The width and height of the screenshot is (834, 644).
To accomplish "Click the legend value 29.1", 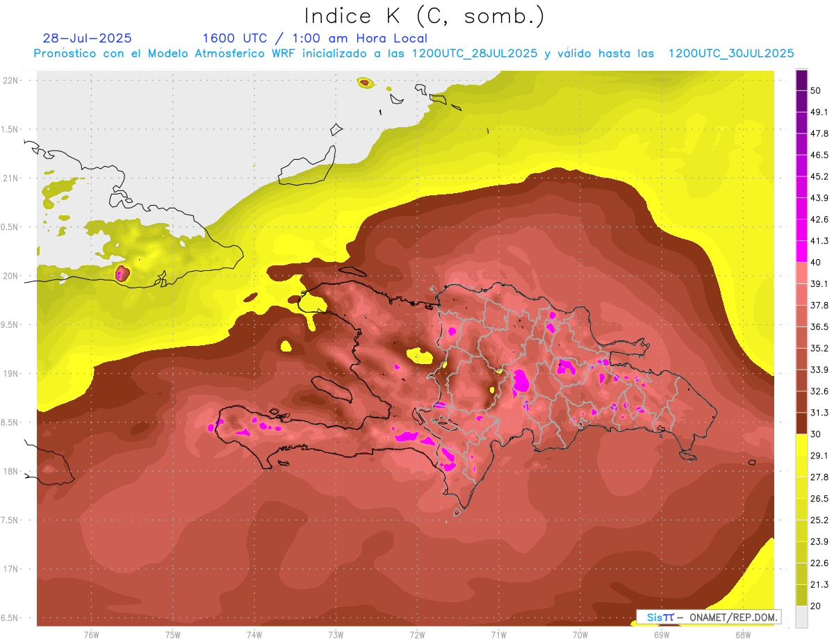I will click(x=819, y=455).
